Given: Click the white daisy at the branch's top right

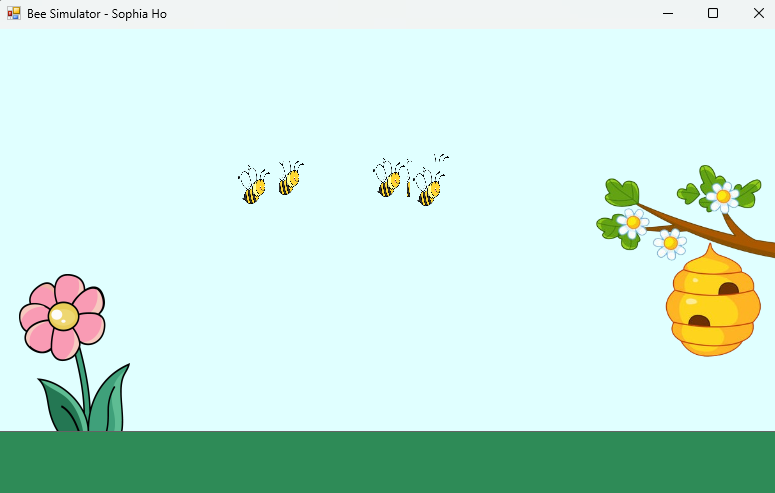Looking at the screenshot, I should coord(723,197).
